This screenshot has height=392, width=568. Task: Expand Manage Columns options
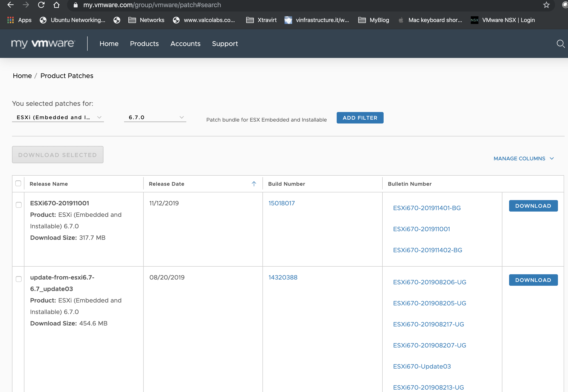point(523,158)
